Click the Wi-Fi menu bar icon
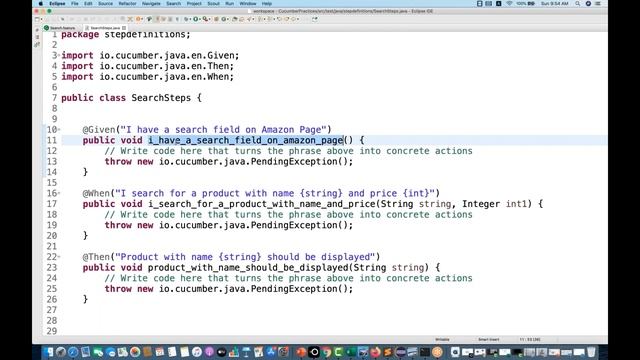The height and width of the screenshot is (360, 640). click(509, 3)
